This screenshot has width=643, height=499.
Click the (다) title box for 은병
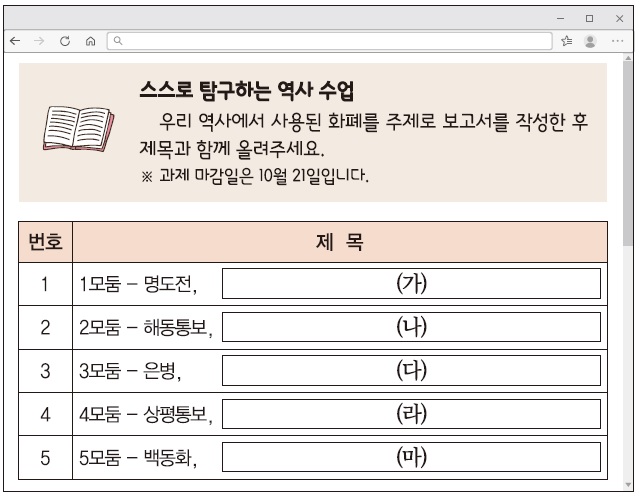pyautogui.click(x=410, y=370)
